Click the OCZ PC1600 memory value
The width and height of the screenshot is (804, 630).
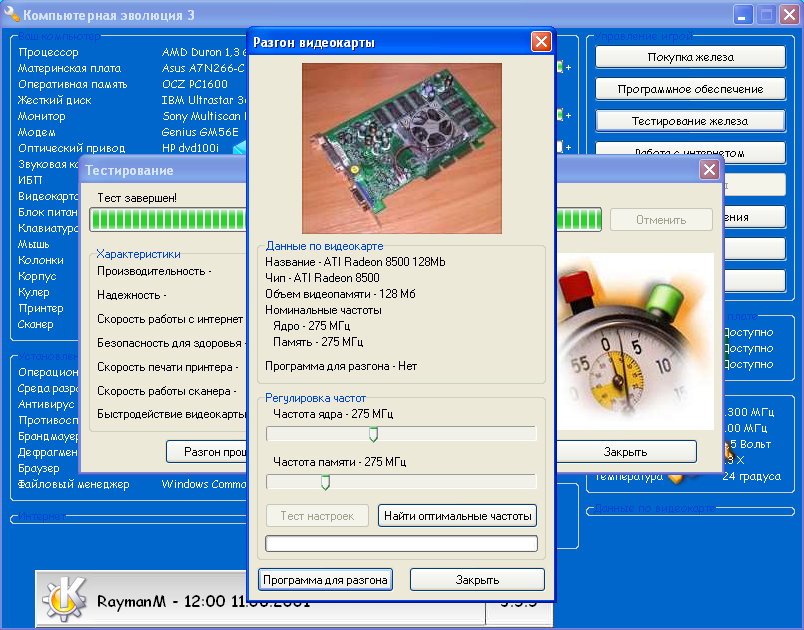(x=195, y=84)
